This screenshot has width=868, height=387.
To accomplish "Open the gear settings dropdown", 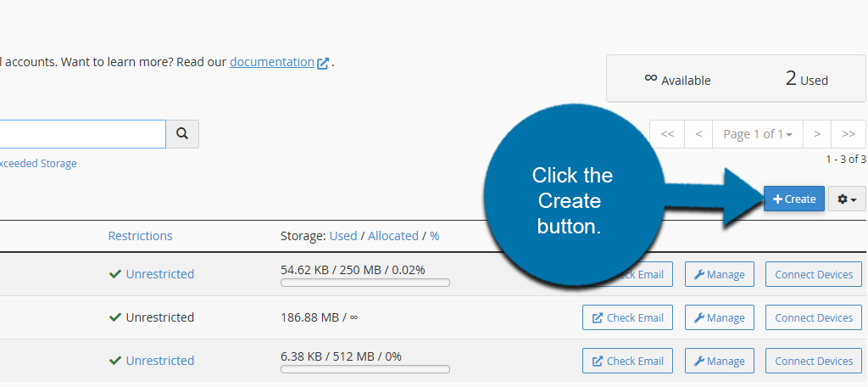I will point(847,199).
